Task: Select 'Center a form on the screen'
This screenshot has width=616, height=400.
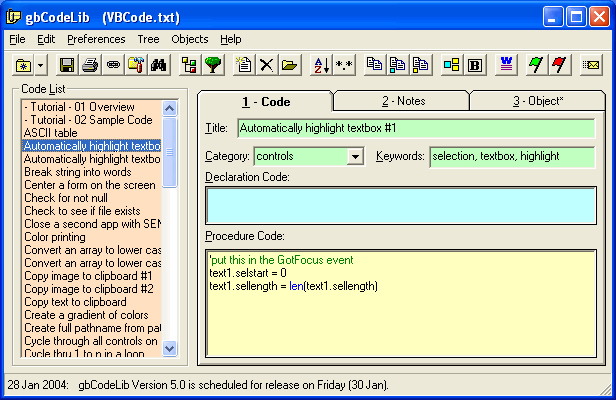Action: click(x=92, y=185)
